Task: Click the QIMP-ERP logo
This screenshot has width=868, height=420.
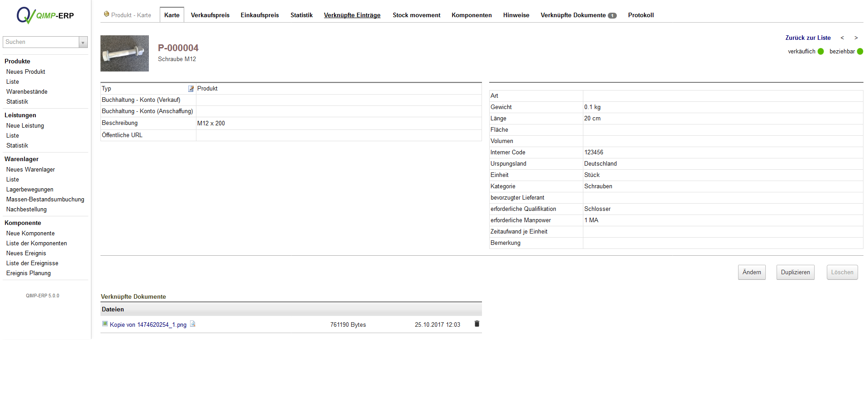Action: click(x=45, y=15)
